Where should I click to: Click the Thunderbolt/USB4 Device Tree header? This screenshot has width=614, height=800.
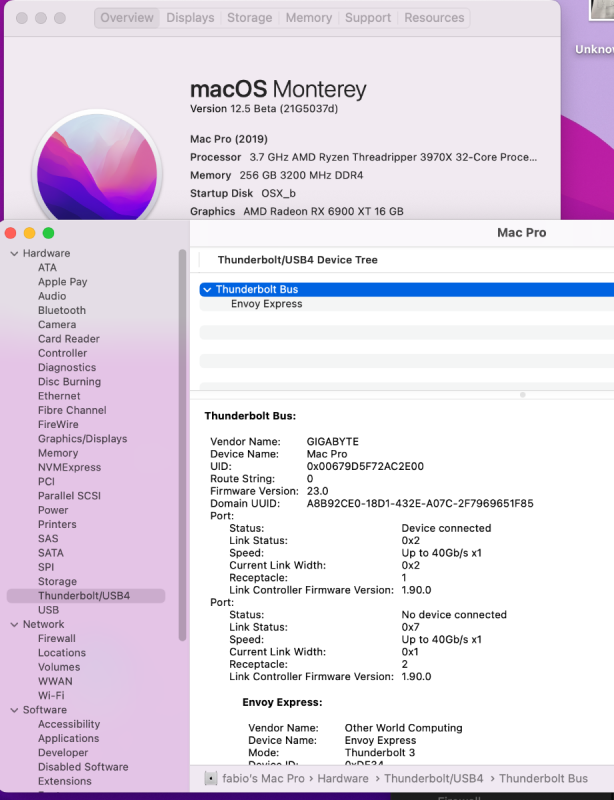(298, 260)
